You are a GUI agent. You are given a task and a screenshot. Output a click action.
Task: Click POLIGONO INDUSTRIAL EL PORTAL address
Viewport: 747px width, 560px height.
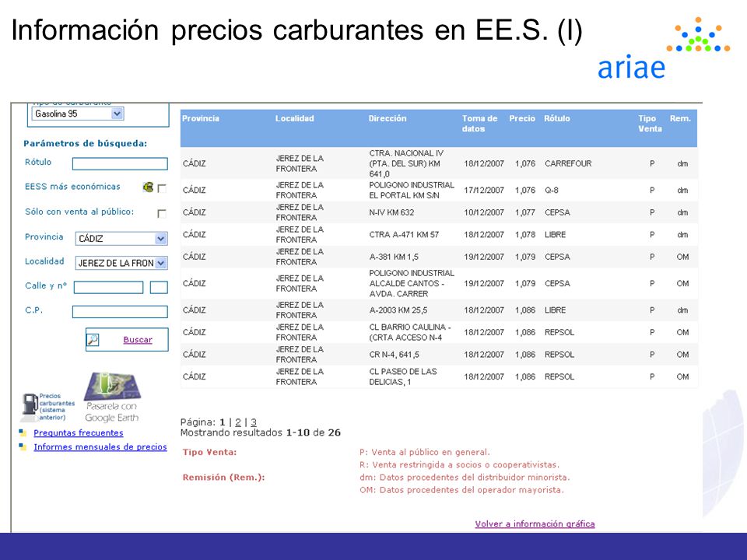pyautogui.click(x=412, y=190)
